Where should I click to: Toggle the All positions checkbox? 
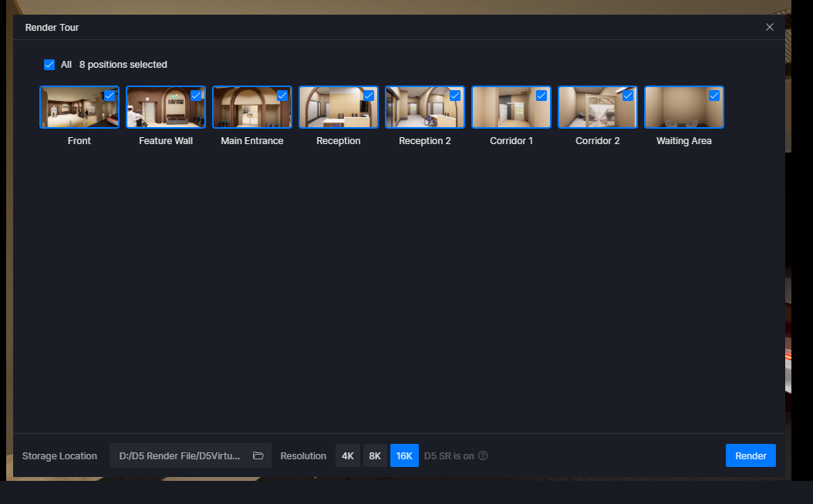coord(49,65)
